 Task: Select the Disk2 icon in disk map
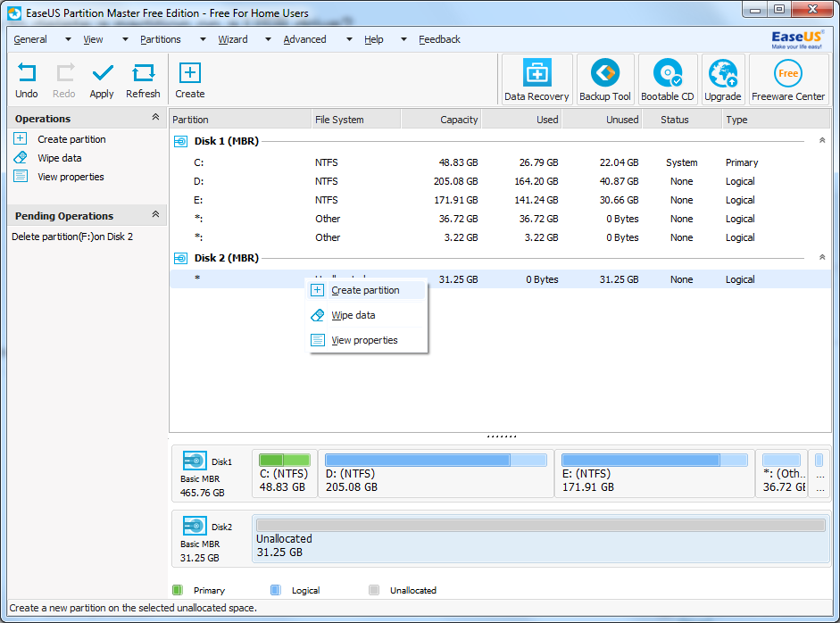point(195,526)
